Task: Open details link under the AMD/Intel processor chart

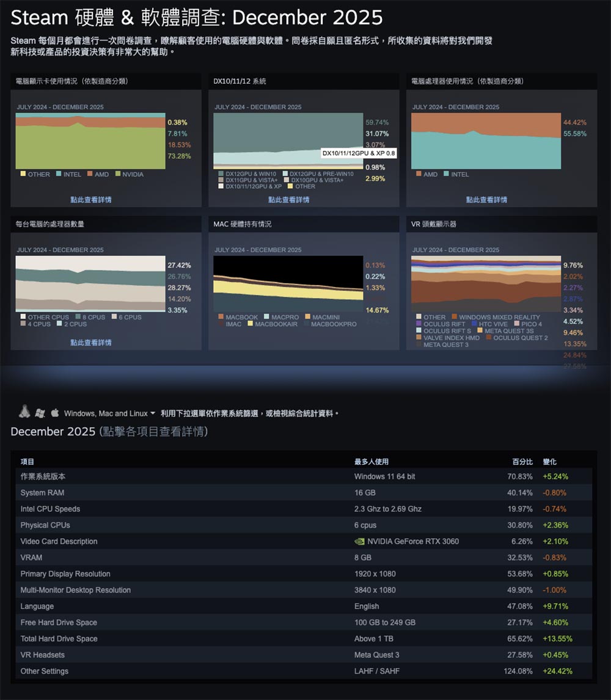Action: (486, 200)
